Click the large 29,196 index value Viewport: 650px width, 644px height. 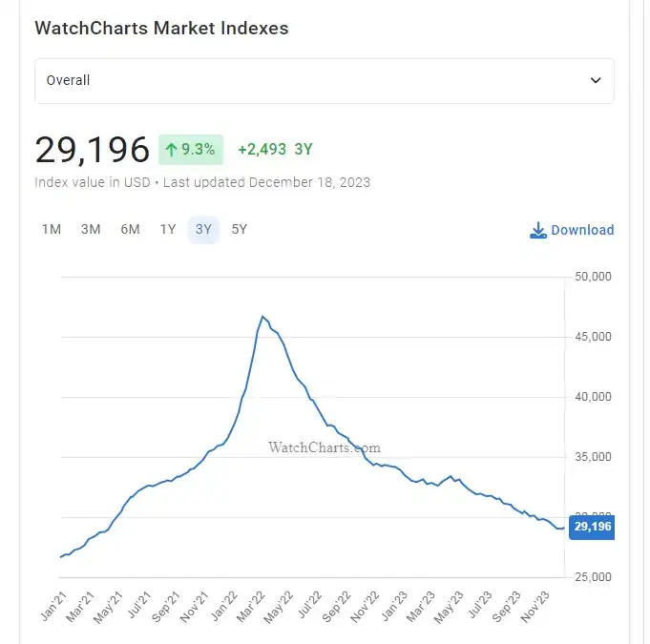click(93, 150)
